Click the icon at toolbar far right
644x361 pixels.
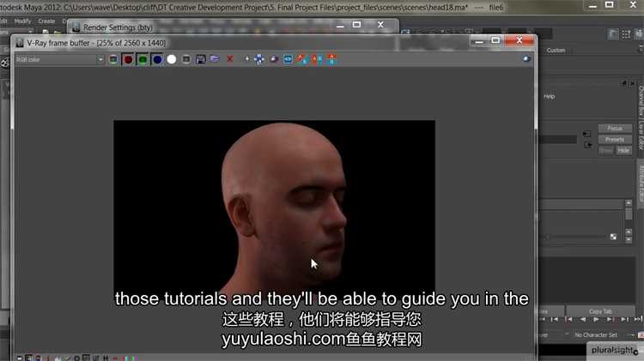526,59
